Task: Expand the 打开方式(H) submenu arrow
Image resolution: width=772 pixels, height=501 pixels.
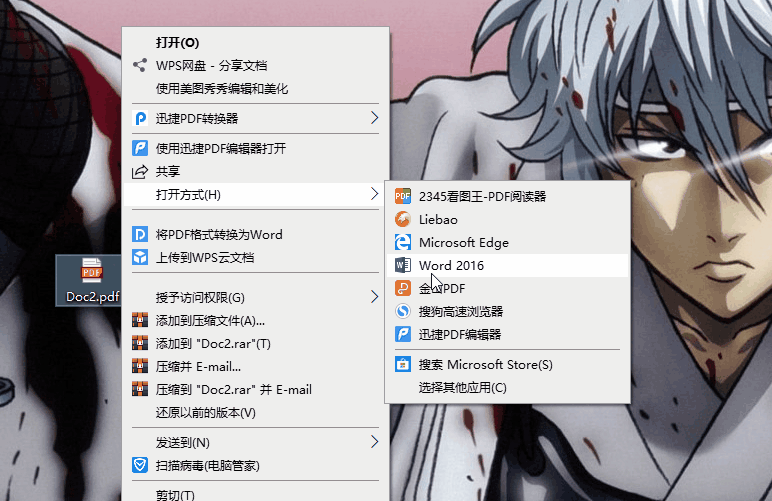Action: click(374, 194)
